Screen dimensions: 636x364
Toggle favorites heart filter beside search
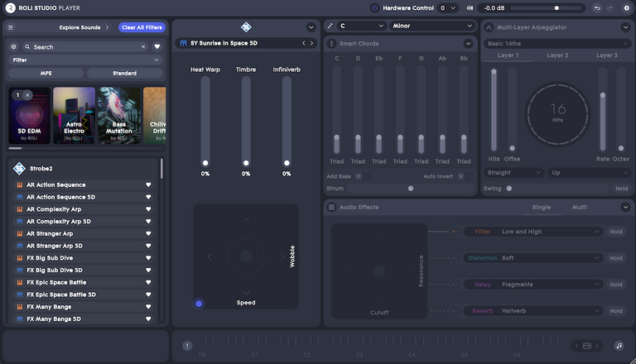pyautogui.click(x=157, y=46)
